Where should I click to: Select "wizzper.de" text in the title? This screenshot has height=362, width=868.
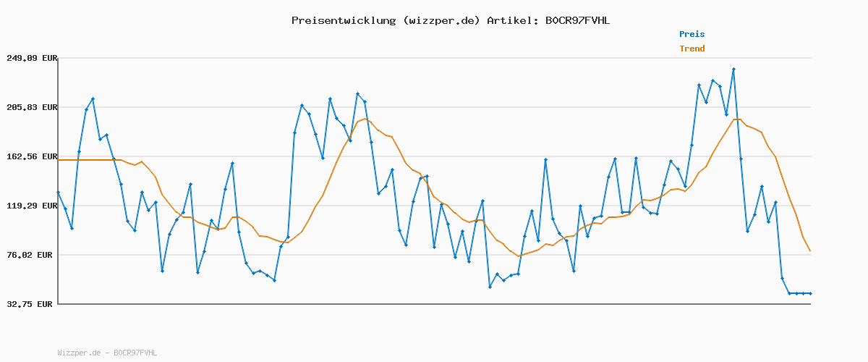point(440,20)
